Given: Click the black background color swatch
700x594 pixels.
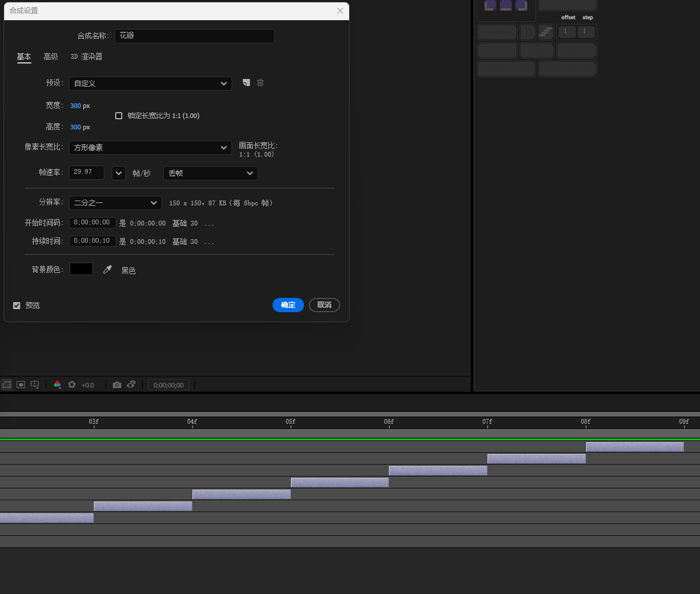Looking at the screenshot, I should [x=81, y=269].
